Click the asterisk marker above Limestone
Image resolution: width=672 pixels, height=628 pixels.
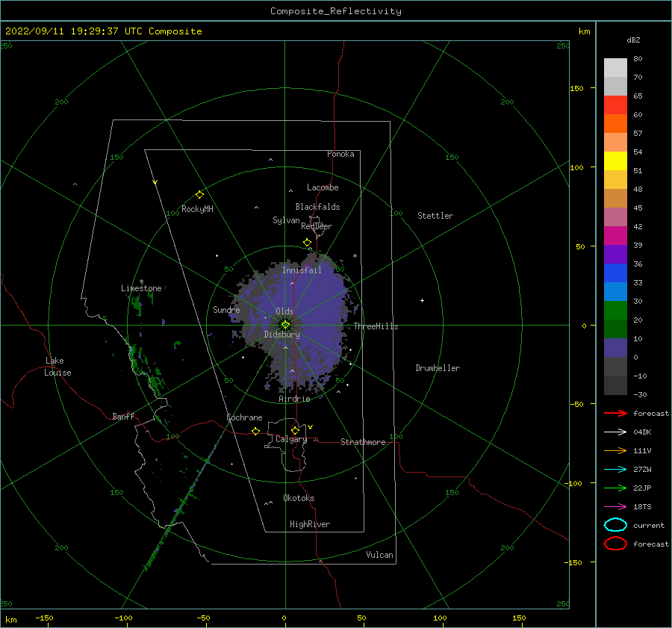141,282
